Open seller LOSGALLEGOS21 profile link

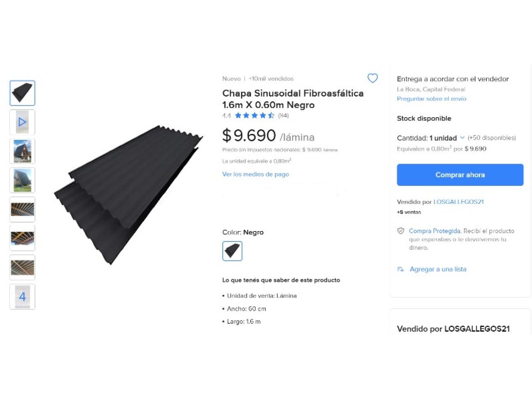[x=458, y=202]
